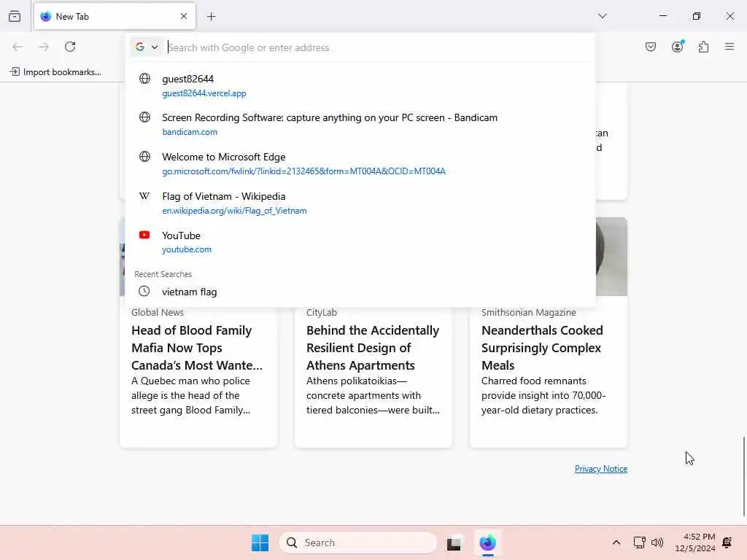Go back with the back arrow
Image resolution: width=747 pixels, height=560 pixels.
(x=18, y=47)
